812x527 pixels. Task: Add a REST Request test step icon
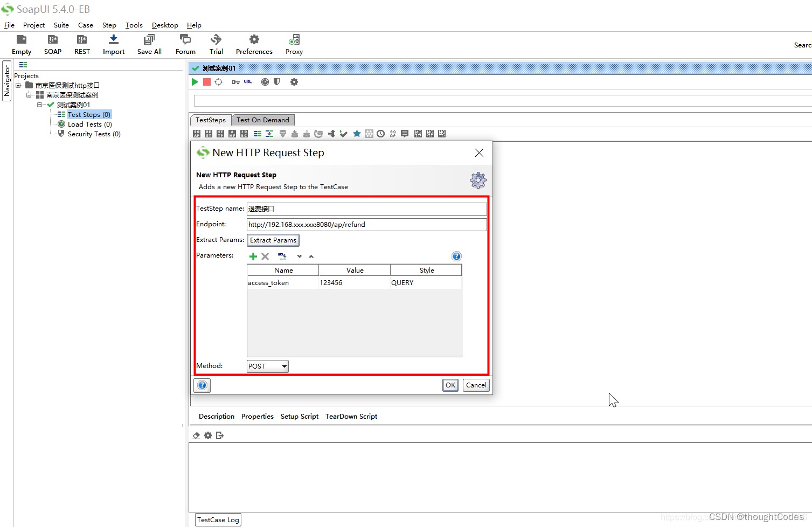coord(209,134)
